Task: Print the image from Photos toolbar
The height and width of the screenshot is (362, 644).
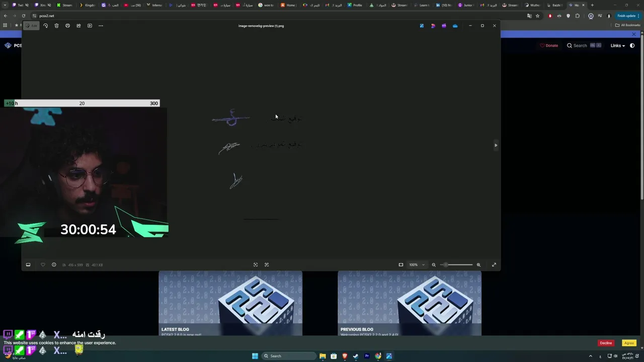Action: point(67,26)
